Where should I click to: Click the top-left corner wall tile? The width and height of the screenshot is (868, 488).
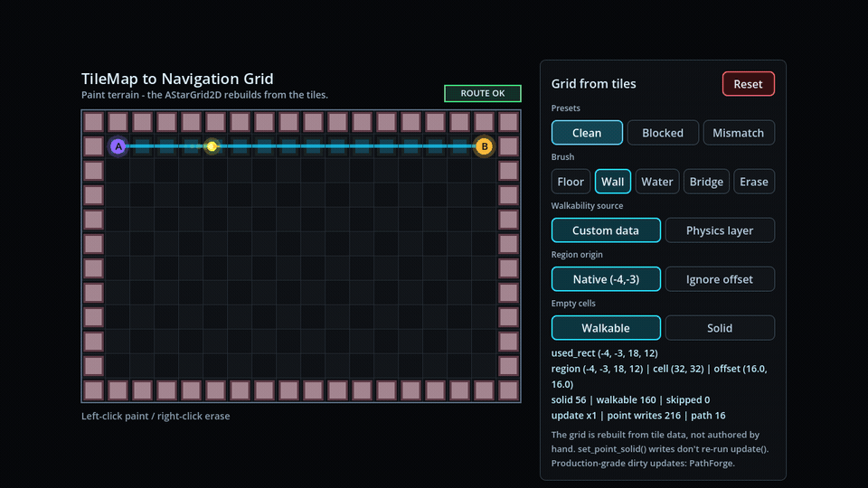click(x=93, y=122)
